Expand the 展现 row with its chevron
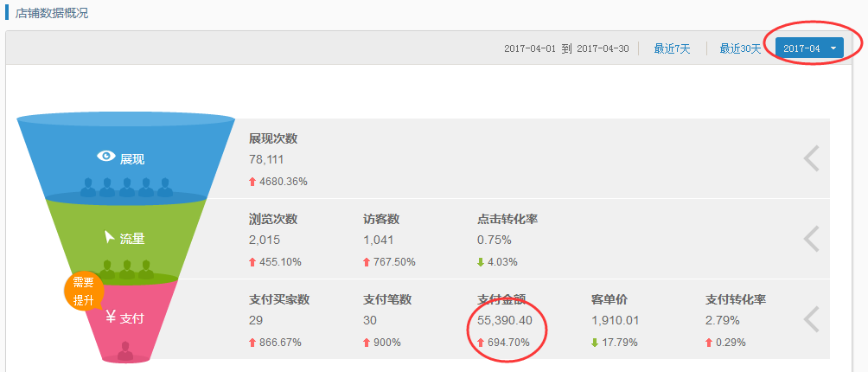Image resolution: width=868 pixels, height=372 pixels. pyautogui.click(x=811, y=158)
